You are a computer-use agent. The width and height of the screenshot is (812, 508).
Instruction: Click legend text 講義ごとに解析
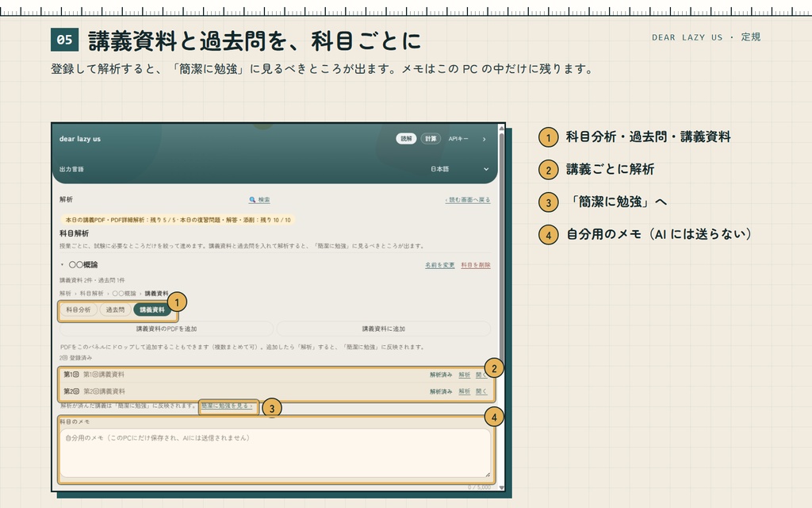tap(610, 170)
